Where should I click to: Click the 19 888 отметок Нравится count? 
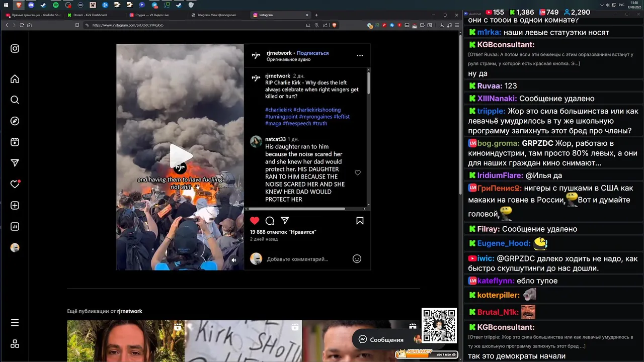click(x=283, y=232)
